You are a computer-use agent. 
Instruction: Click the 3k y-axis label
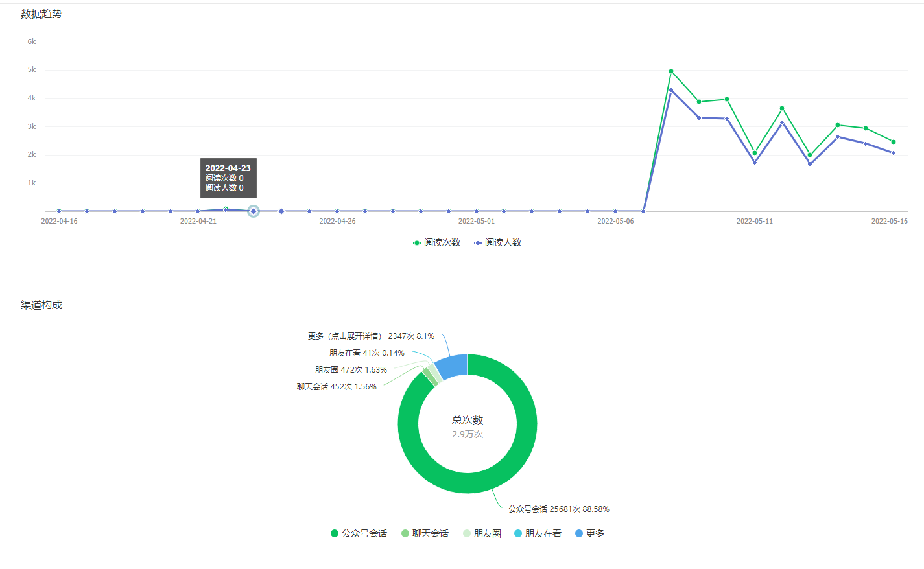pos(32,126)
